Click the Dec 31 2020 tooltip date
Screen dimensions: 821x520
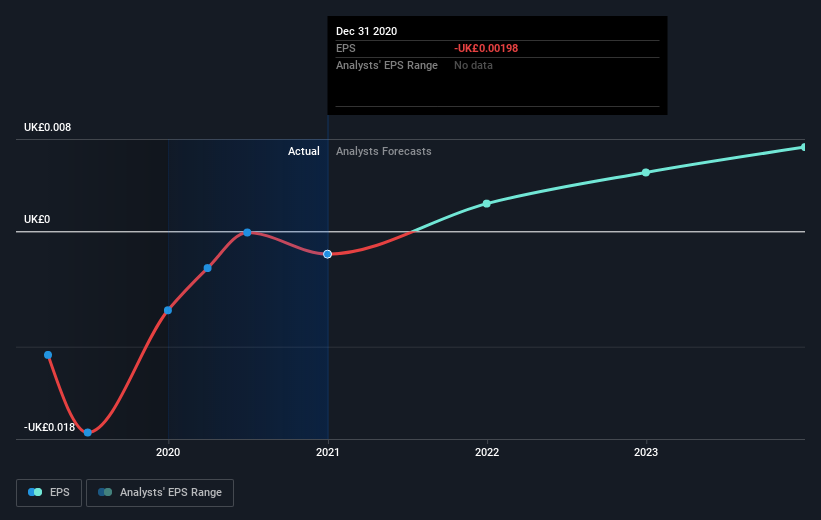367,31
